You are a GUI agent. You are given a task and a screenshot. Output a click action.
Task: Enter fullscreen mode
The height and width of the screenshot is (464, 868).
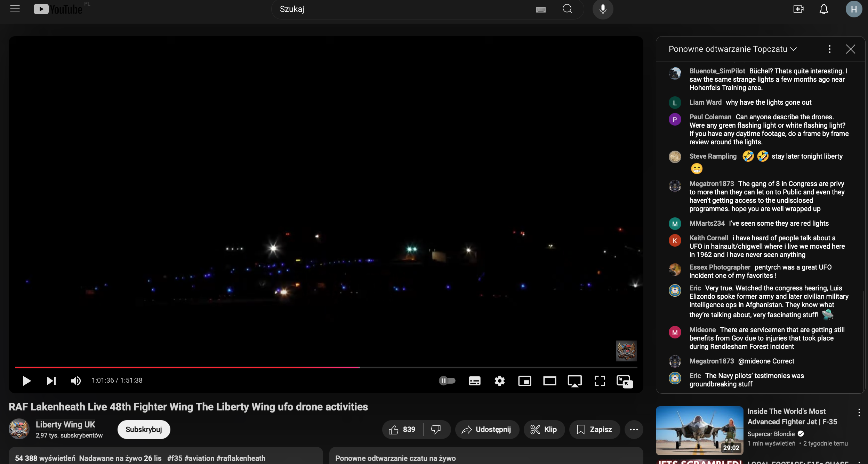point(600,381)
